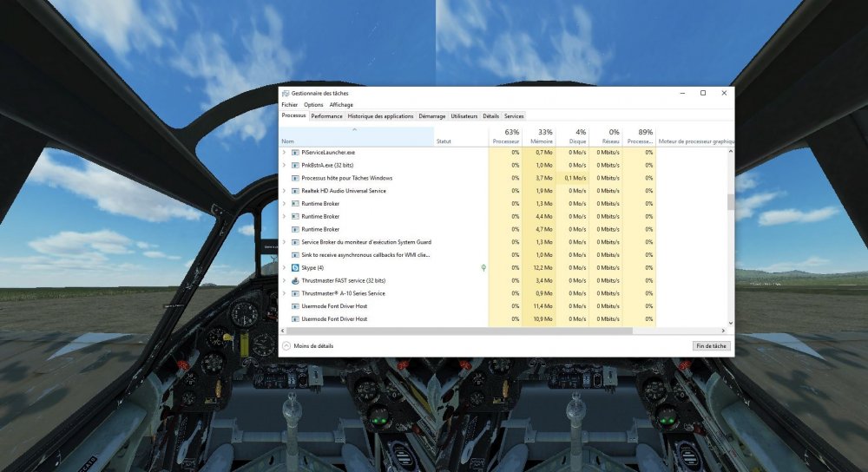Viewport: 868px width, 472px height.
Task: Expand Thrustmaster FAST service (32 bits)
Action: [284, 280]
